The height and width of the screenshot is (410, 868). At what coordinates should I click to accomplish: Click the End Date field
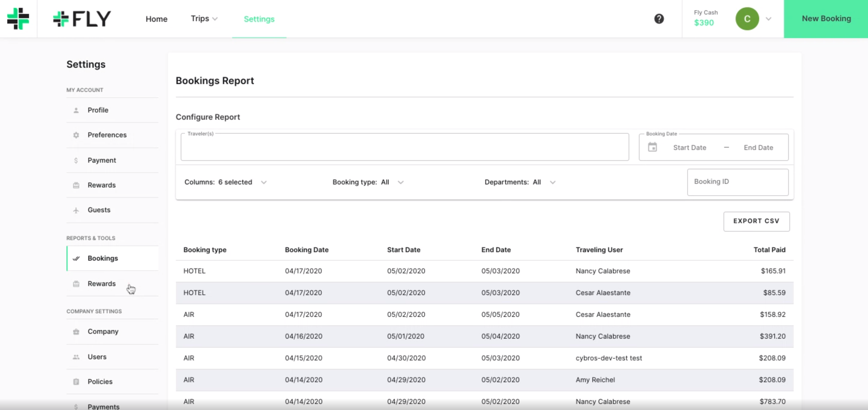point(758,148)
